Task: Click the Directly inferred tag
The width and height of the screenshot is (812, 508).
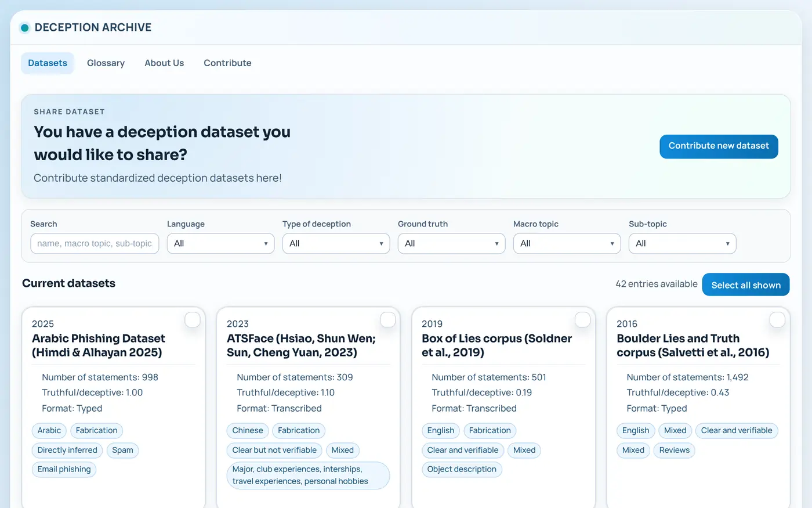Action: click(67, 451)
